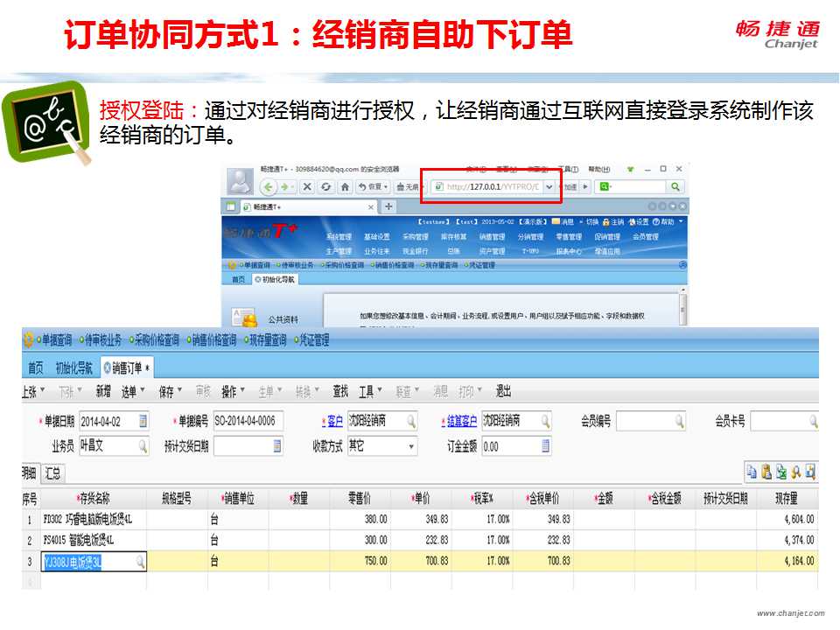Click magnifier icon in 业务员 field
Screen dimensions: 840x630
click(143, 446)
